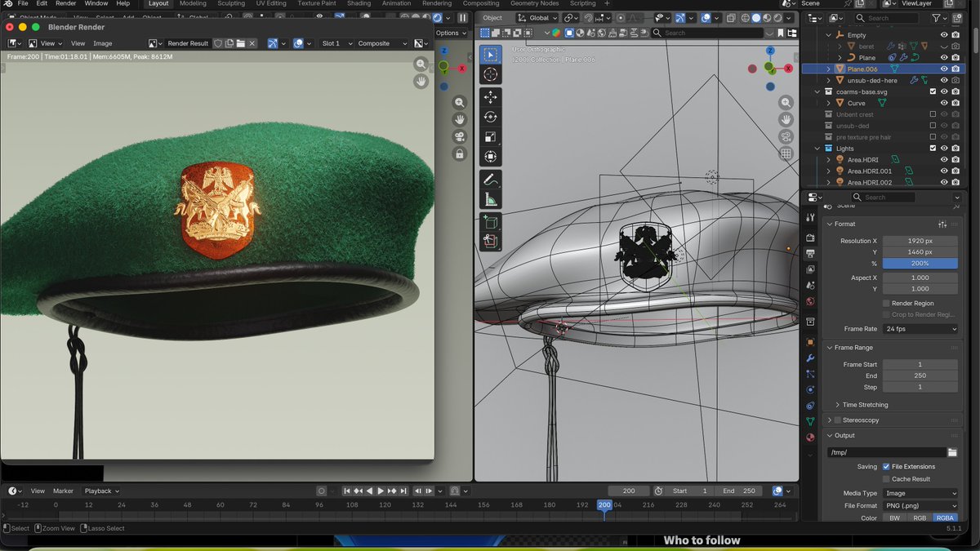Switch to the Geometry Nodes workspace tab

[x=534, y=3]
